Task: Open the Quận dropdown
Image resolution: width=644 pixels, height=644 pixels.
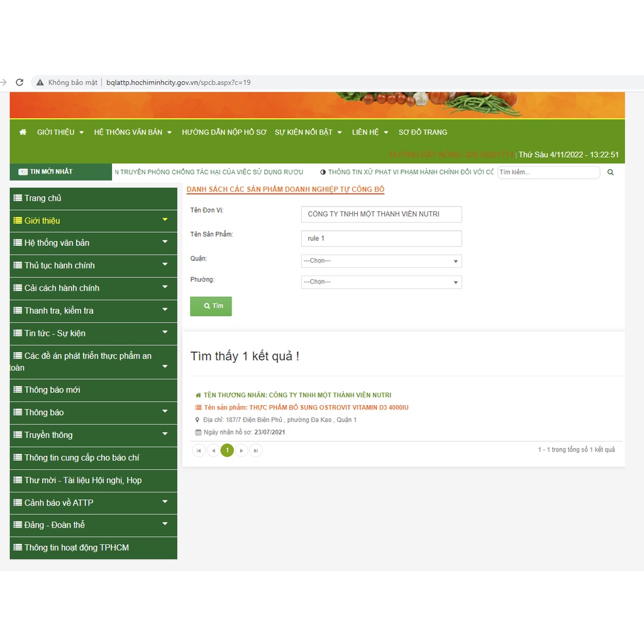Action: 381,261
